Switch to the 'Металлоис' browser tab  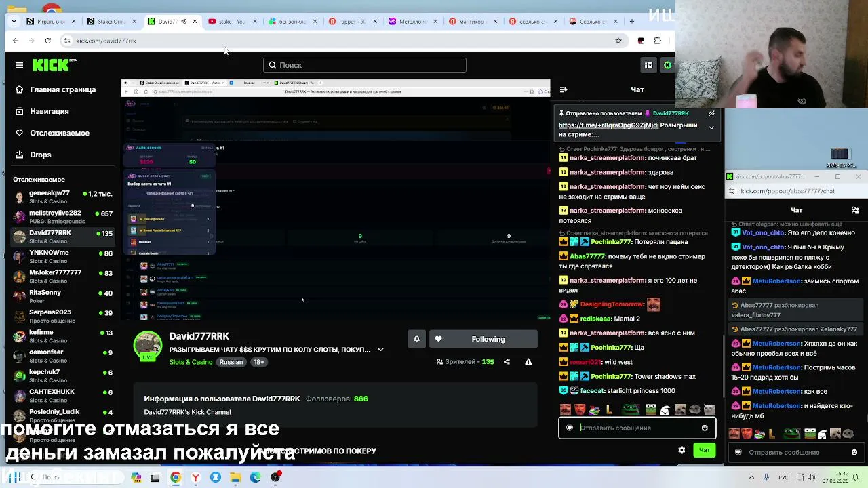[413, 21]
